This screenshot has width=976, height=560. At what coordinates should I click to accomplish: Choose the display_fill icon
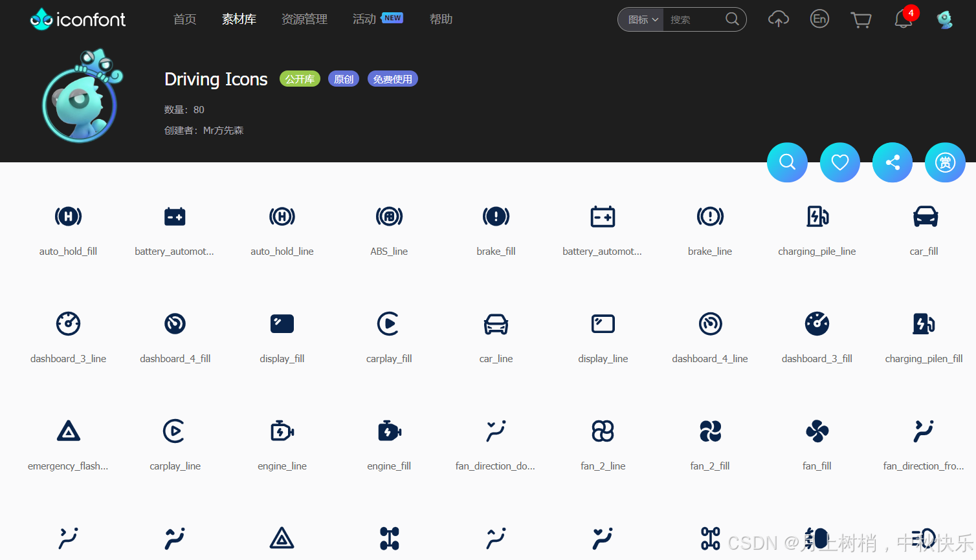pos(282,324)
